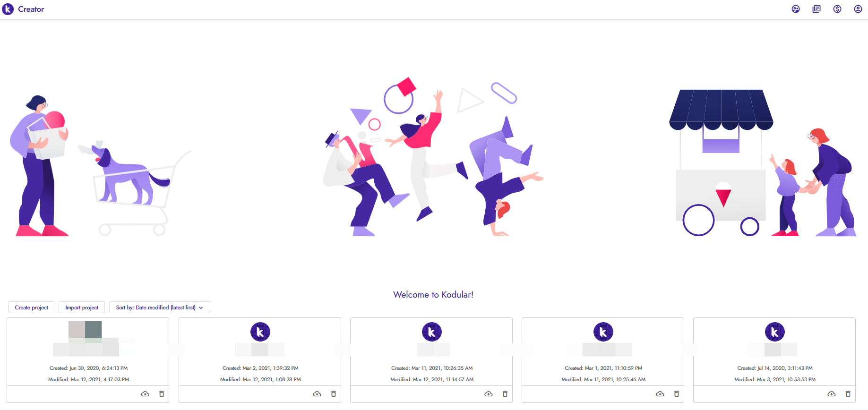Click the Import project button
Viewport: 868px width, 410px height.
tap(82, 307)
